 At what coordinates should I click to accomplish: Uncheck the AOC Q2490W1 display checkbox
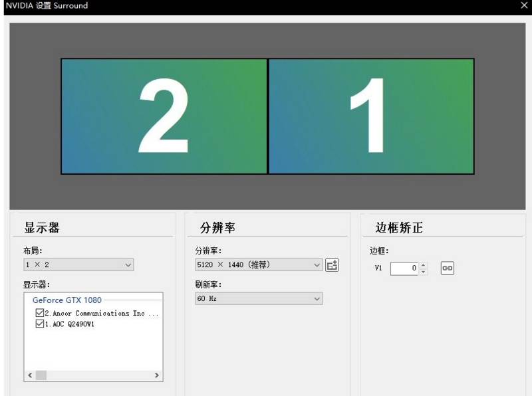[40, 324]
